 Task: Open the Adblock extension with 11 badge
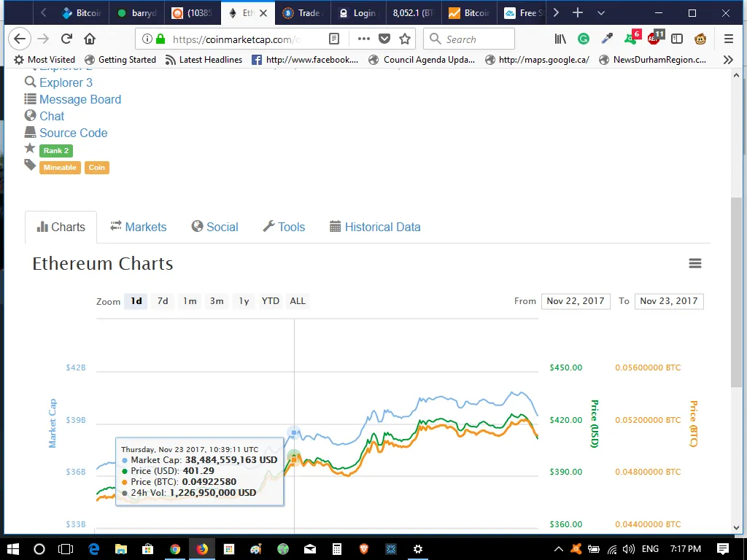(x=655, y=38)
